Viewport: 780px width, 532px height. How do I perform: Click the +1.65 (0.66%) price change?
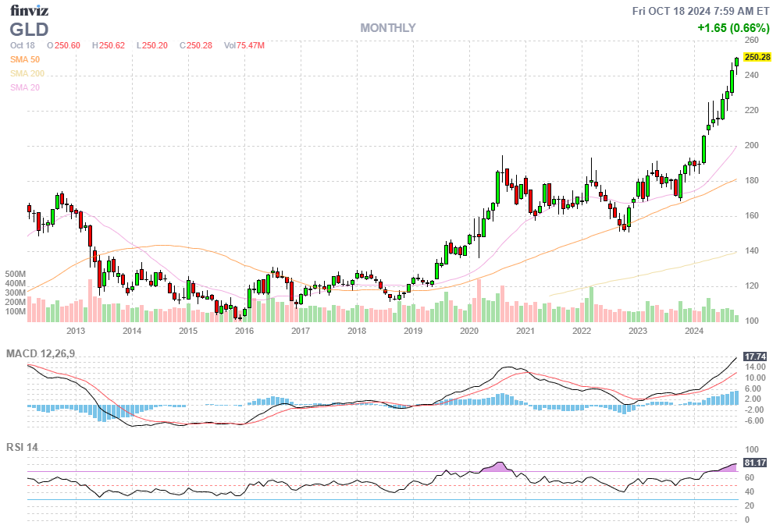pyautogui.click(x=733, y=28)
